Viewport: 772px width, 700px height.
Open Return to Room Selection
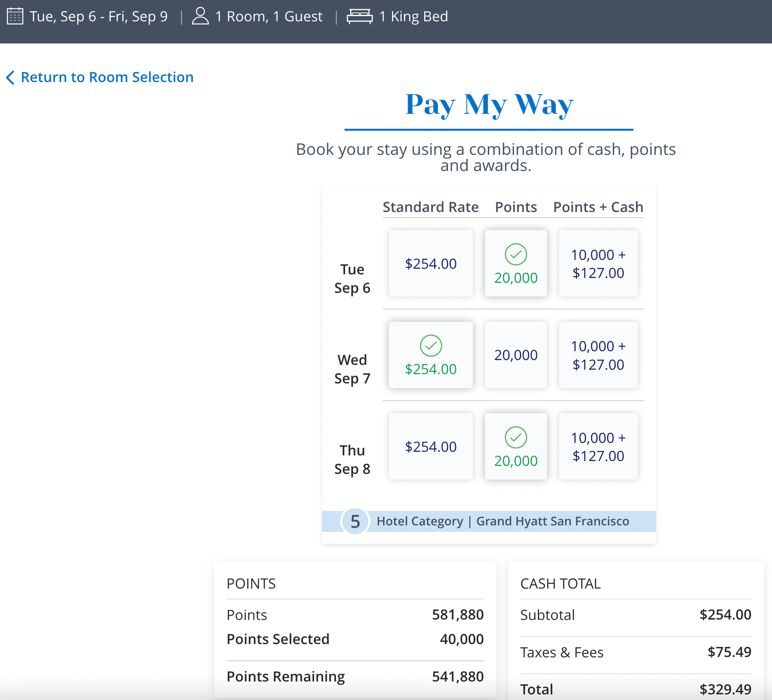[107, 77]
